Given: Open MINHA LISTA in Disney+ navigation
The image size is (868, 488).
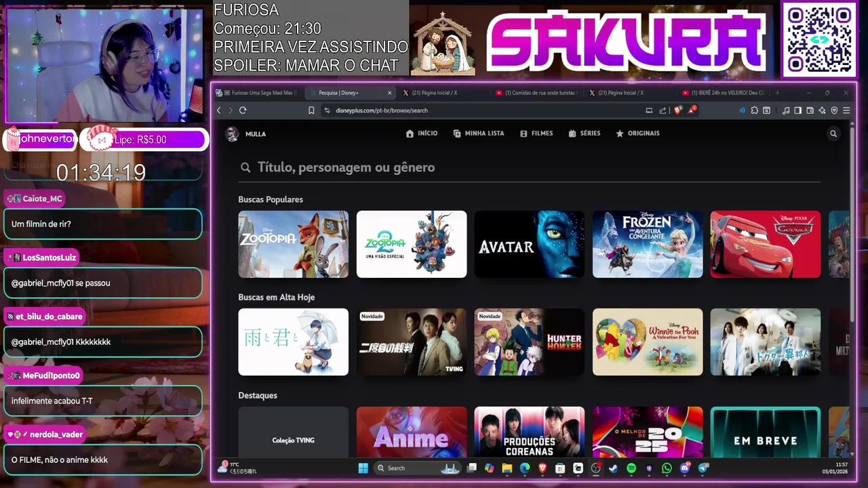Looking at the screenshot, I should click(x=479, y=134).
